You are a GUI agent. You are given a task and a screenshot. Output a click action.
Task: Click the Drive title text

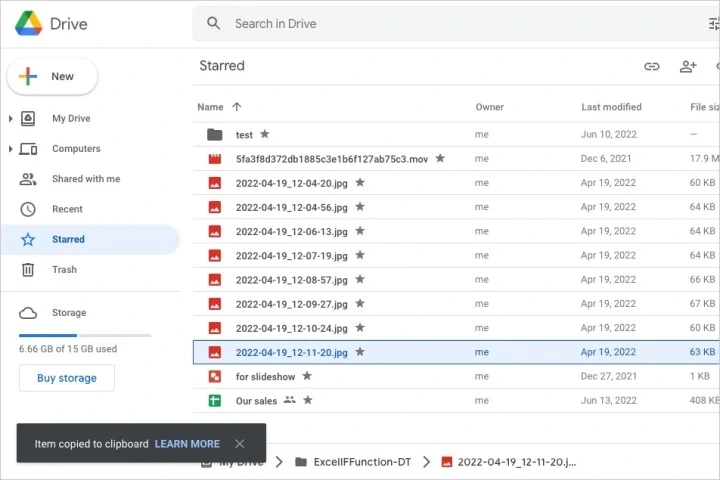tap(68, 24)
